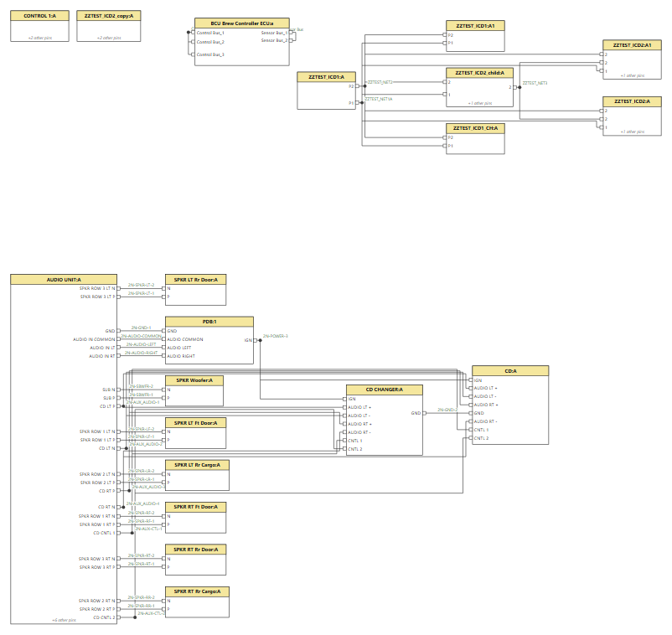
Task: Select the ZZTEST_ICD1_CH:A block header
Action: pyautogui.click(x=475, y=128)
